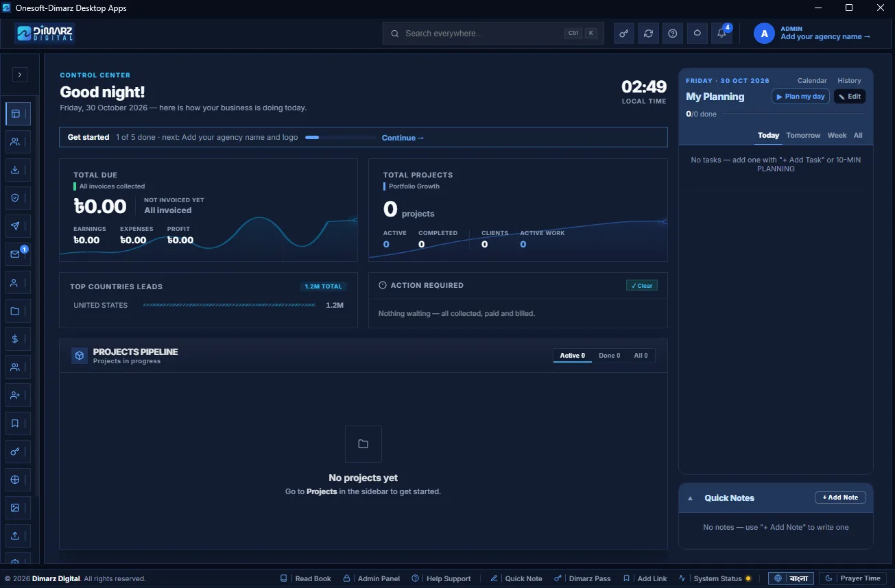Open the folder icon in left sidebar
This screenshot has width=895, height=588.
point(18,310)
